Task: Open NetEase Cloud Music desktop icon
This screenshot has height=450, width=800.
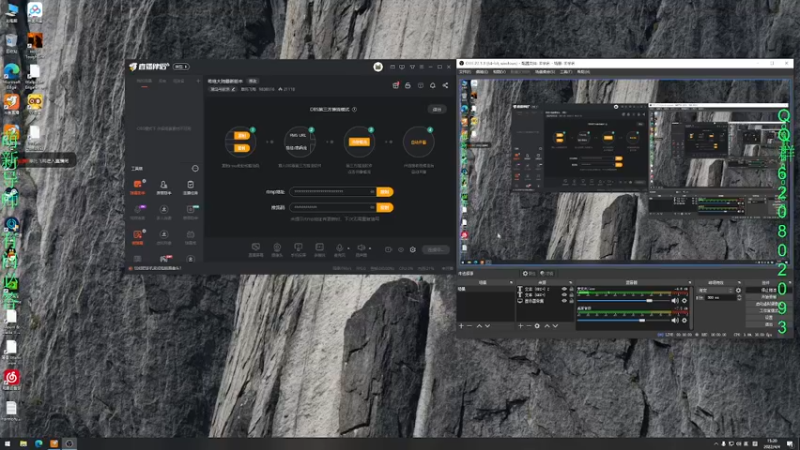Action: coord(12,379)
